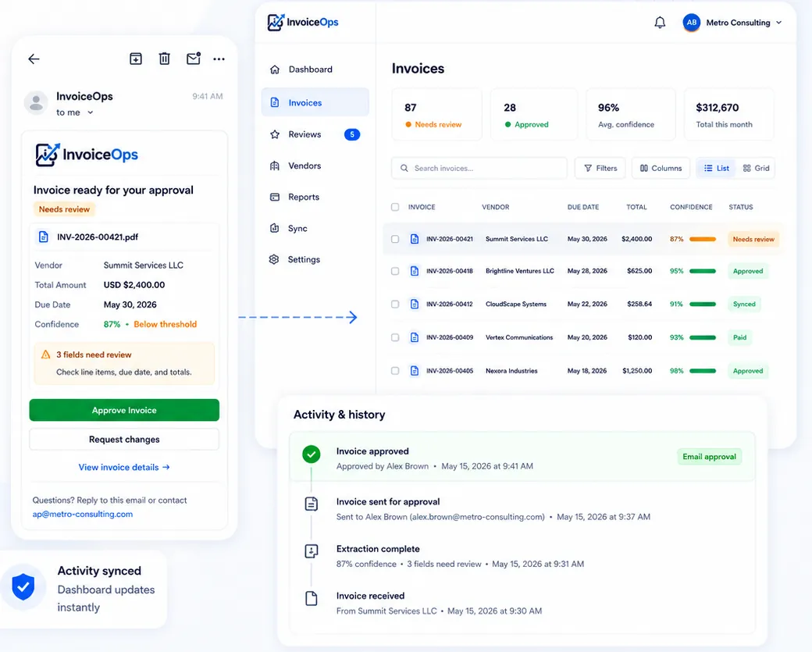
Task: Click the Synced status badge for CloudScape Systems
Action: 744,304
